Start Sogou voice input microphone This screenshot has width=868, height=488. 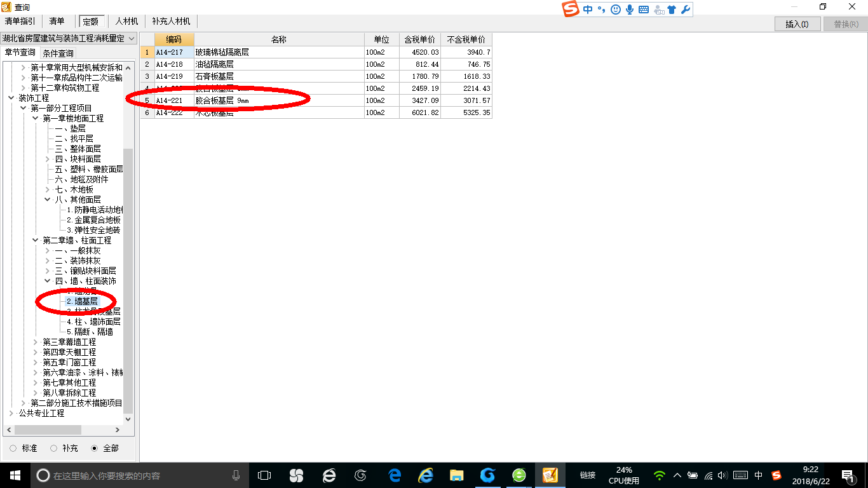click(630, 10)
